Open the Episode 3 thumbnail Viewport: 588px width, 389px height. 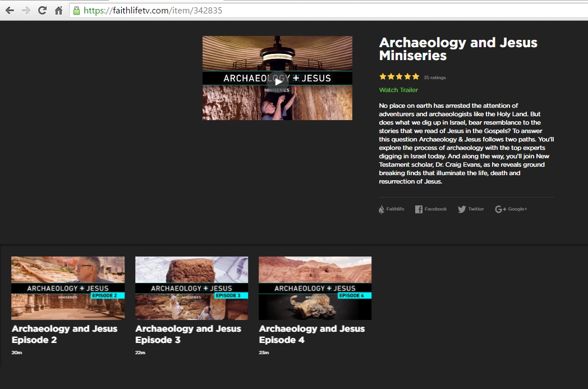click(192, 288)
